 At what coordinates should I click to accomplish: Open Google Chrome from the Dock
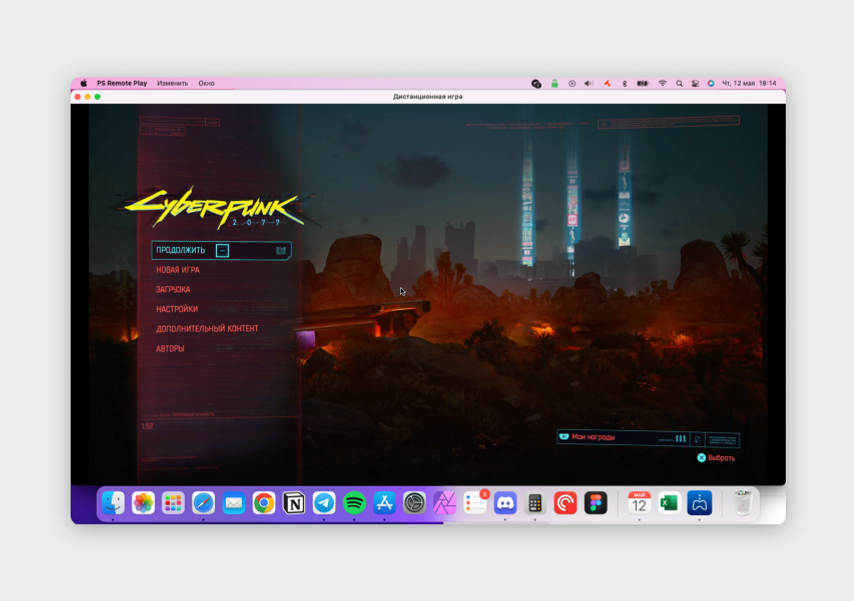(x=264, y=503)
